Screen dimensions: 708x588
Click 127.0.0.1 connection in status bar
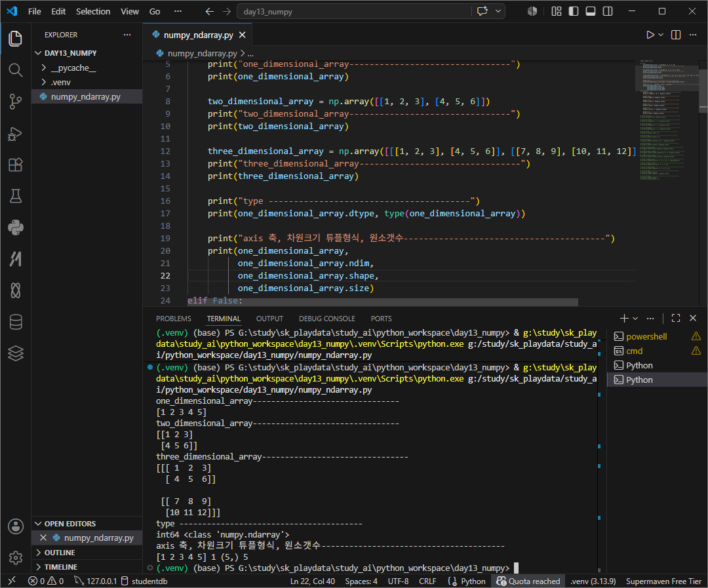click(95, 581)
